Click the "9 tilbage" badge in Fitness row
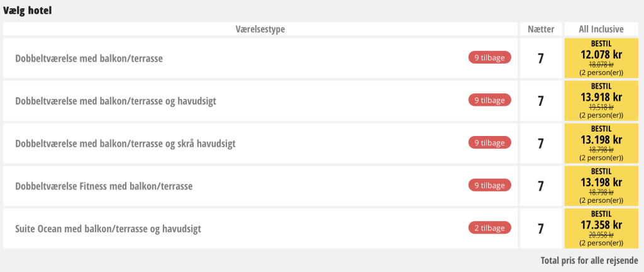Screen dimensions: 644x272 pos(489,185)
